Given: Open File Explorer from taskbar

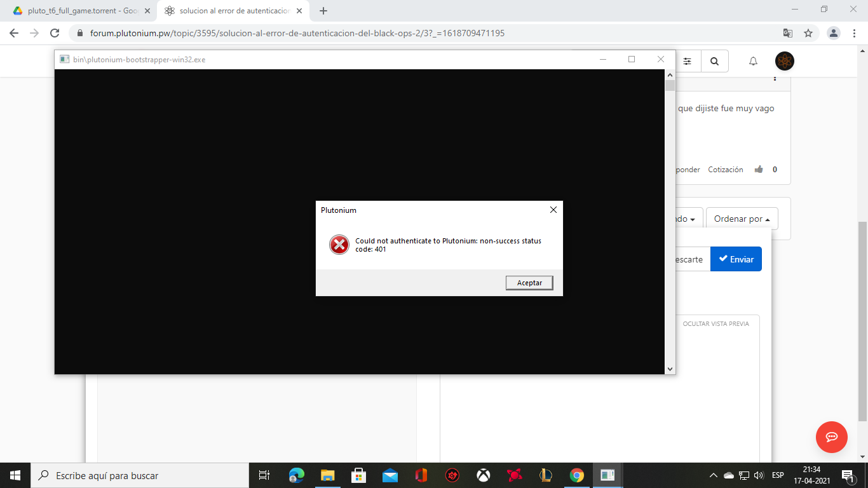Looking at the screenshot, I should click(327, 475).
